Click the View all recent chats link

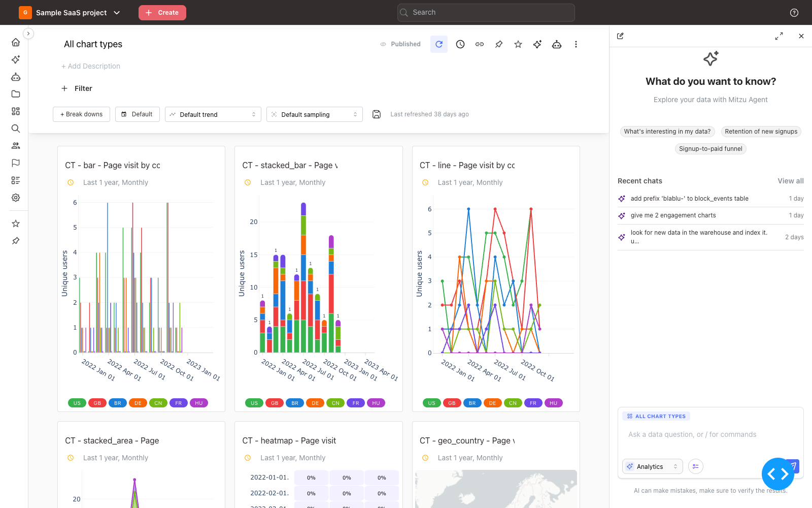[x=791, y=181]
